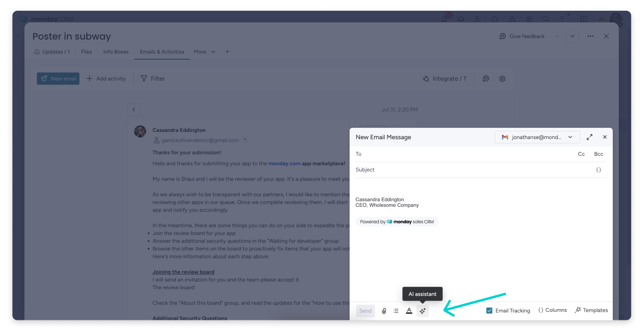The image size is (644, 331).
Task: Close the Poster in subway item panel
Action: pyautogui.click(x=606, y=36)
